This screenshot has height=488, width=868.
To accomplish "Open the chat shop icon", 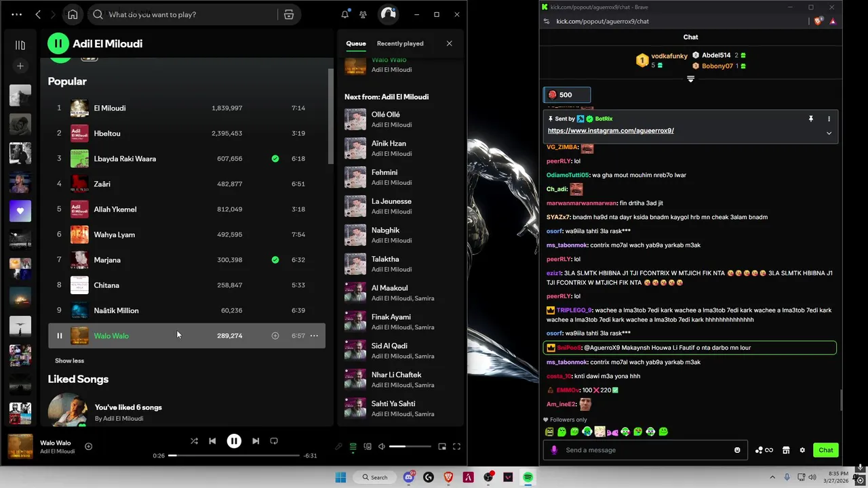I will click(786, 450).
